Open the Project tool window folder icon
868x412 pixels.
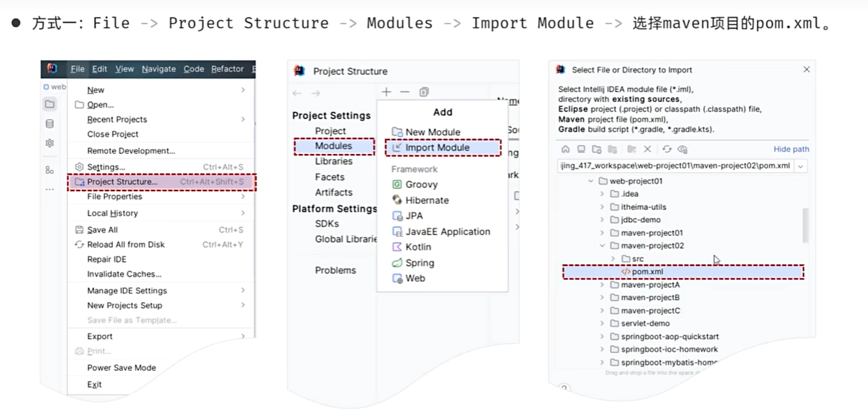tap(49, 104)
